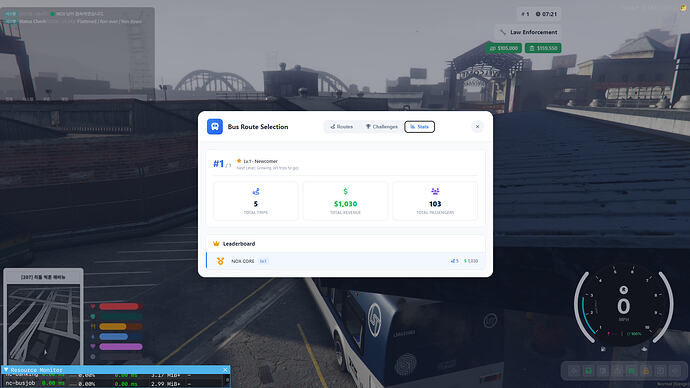The image size is (690, 388).
Task: Click the 'Bus Route Selection' title
Action: coord(258,127)
